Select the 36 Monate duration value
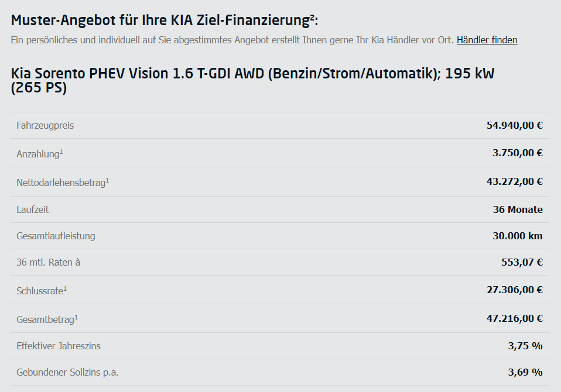The height and width of the screenshot is (392, 561). pyautogui.click(x=518, y=209)
